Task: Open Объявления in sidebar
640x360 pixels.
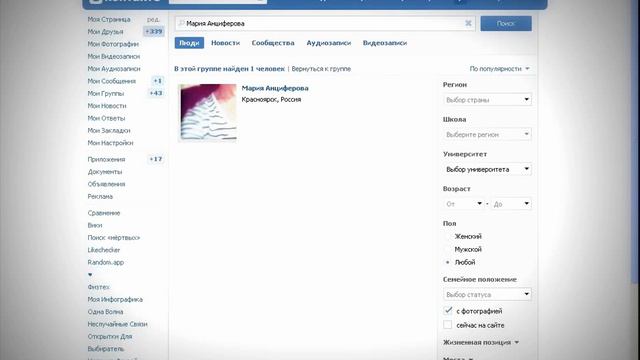Action: coord(106,184)
